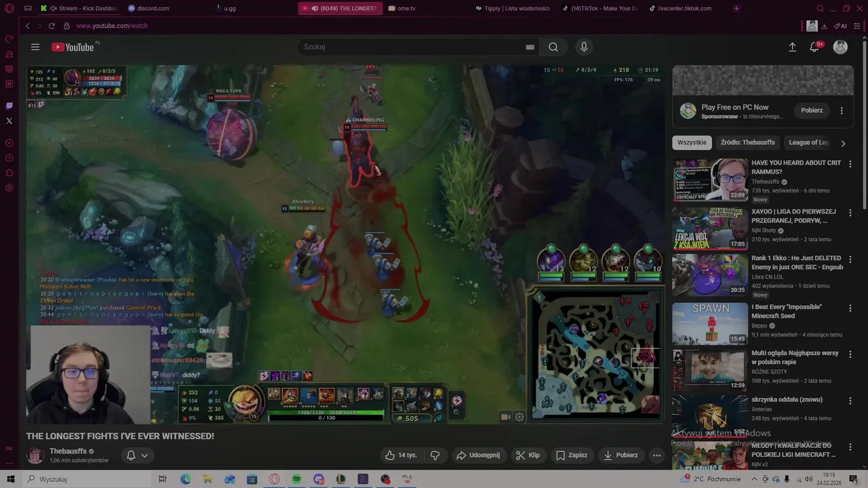Click the Udostępnij share button
Viewport: 868px width, 488px height.
coord(478,455)
